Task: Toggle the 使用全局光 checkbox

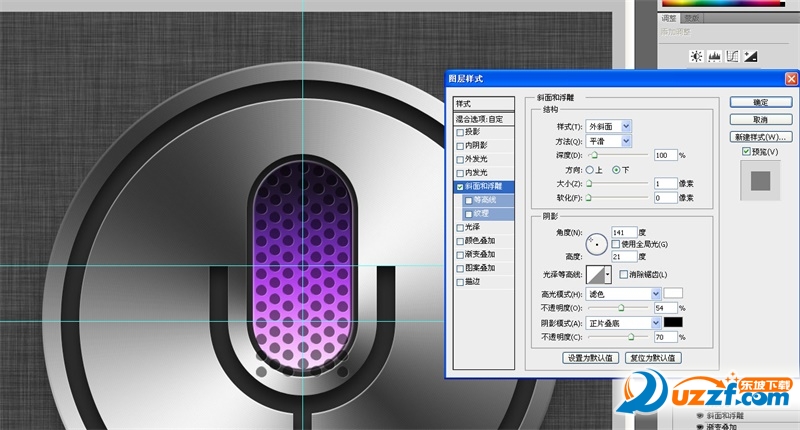Action: coord(616,244)
